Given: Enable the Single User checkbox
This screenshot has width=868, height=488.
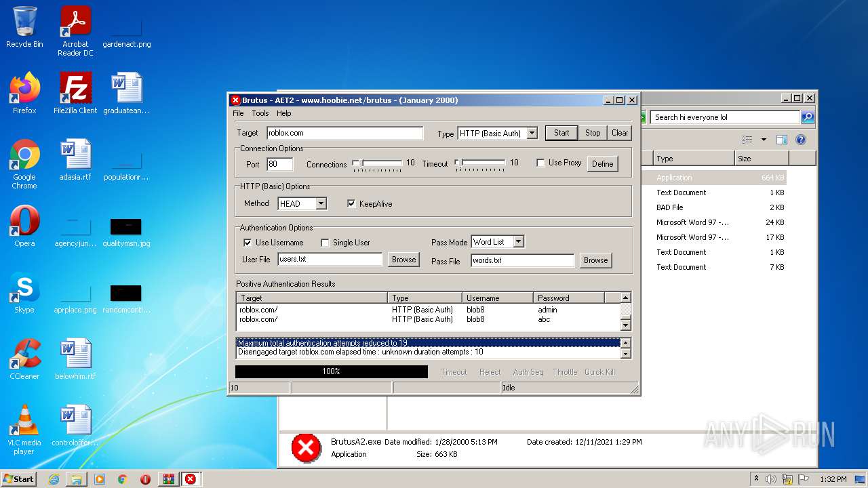Looking at the screenshot, I should point(325,243).
